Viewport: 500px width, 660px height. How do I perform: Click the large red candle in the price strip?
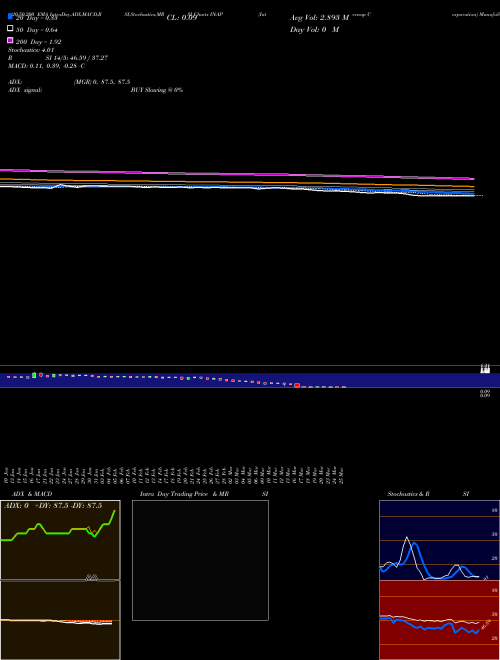[297, 385]
